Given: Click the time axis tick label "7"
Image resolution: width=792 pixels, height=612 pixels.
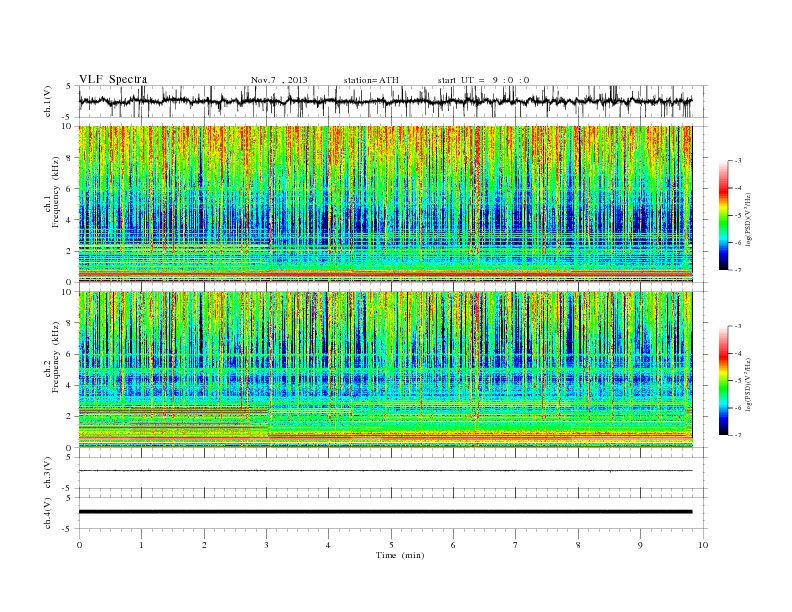Looking at the screenshot, I should 516,545.
